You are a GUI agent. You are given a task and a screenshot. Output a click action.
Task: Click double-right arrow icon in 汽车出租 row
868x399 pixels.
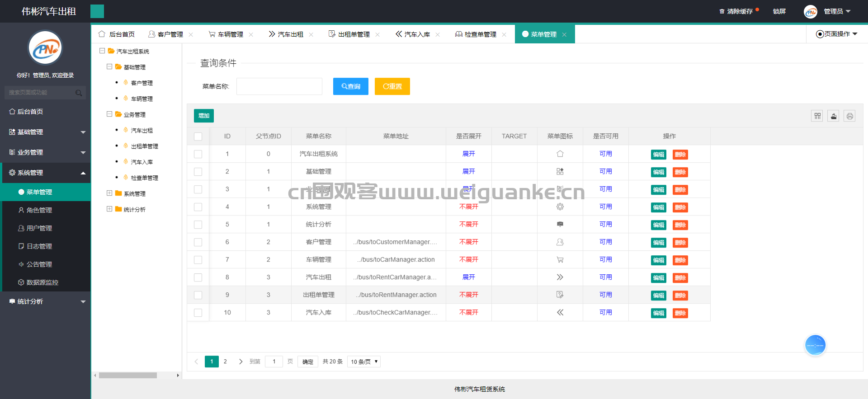(x=560, y=277)
